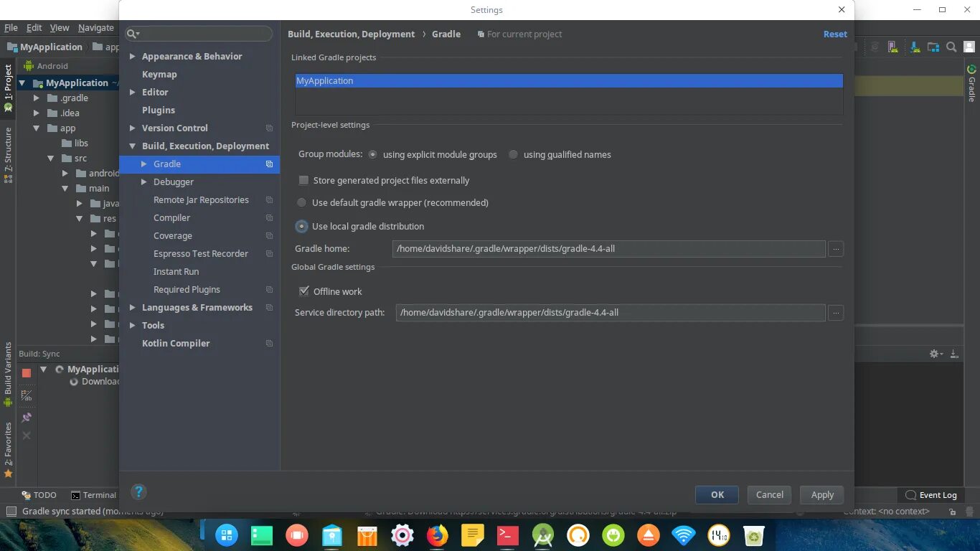Open Project Structure icon in toolbar
The width and height of the screenshot is (980, 551).
point(933,47)
